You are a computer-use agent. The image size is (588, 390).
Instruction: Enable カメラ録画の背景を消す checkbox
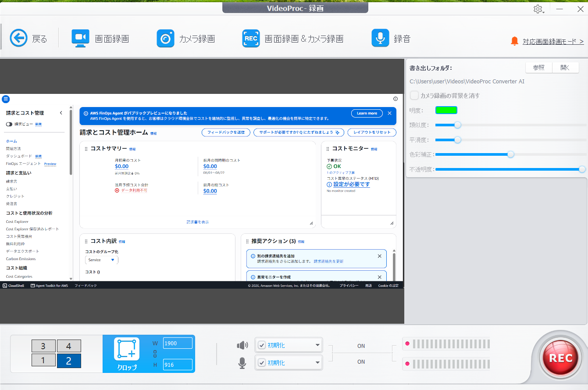414,95
